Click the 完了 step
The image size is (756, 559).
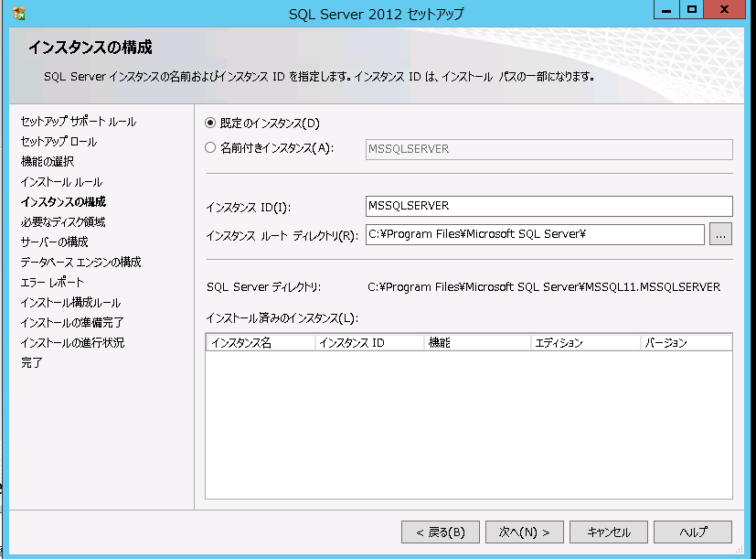[31, 362]
